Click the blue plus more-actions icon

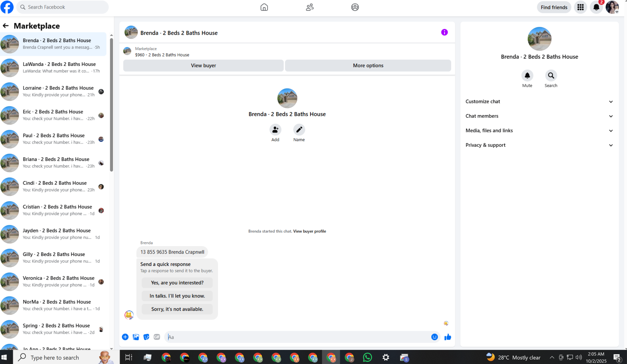click(x=125, y=337)
